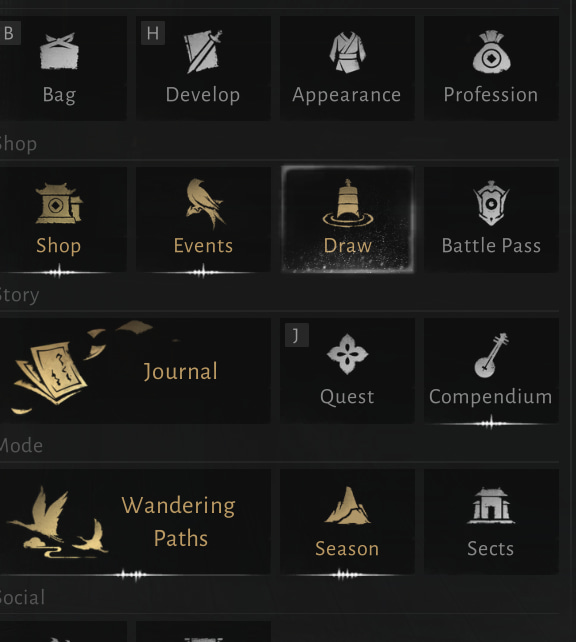This screenshot has width=576, height=642.
Task: Click the B hotkey badge on Bag
Action: click(10, 33)
